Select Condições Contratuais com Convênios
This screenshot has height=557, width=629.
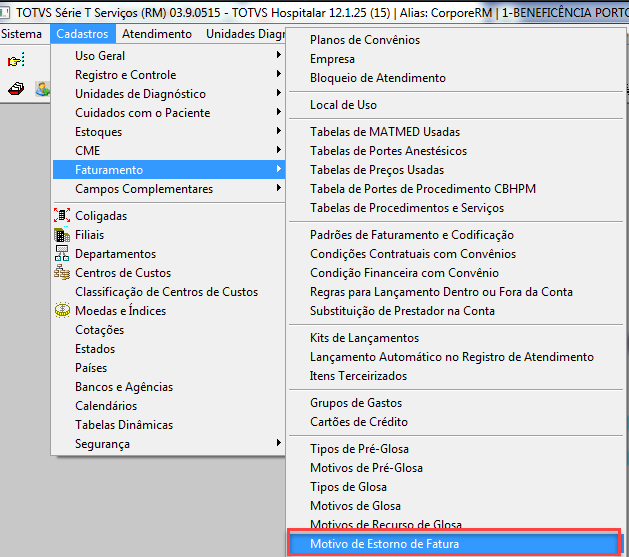point(456,254)
